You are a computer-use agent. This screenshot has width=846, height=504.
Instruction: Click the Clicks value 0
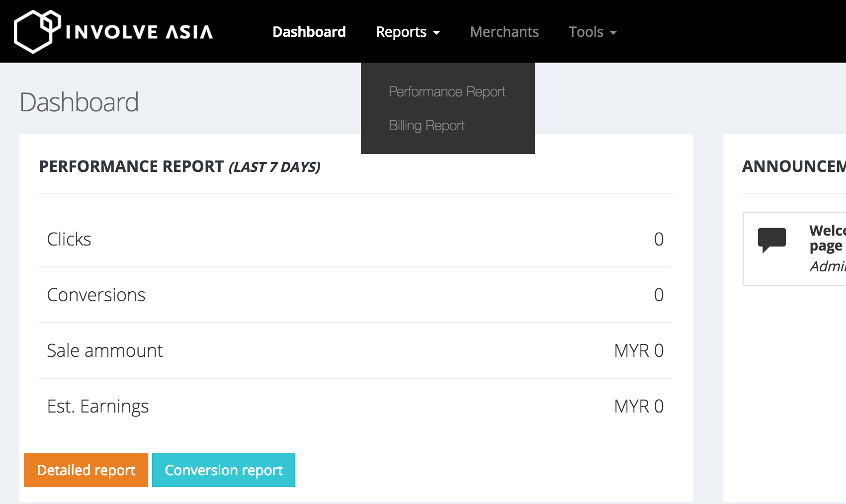tap(659, 239)
